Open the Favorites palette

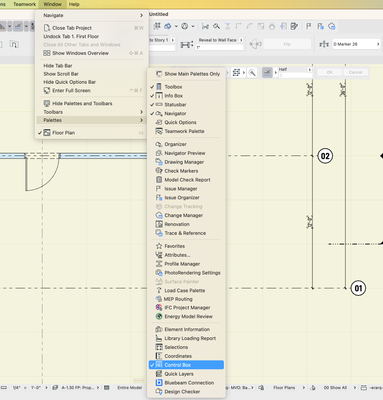[x=186, y=246]
